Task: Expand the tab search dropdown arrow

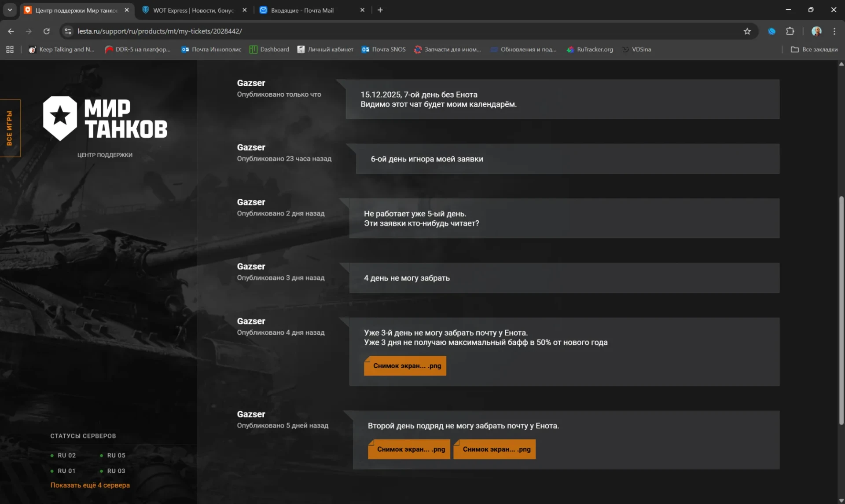Action: tap(10, 10)
